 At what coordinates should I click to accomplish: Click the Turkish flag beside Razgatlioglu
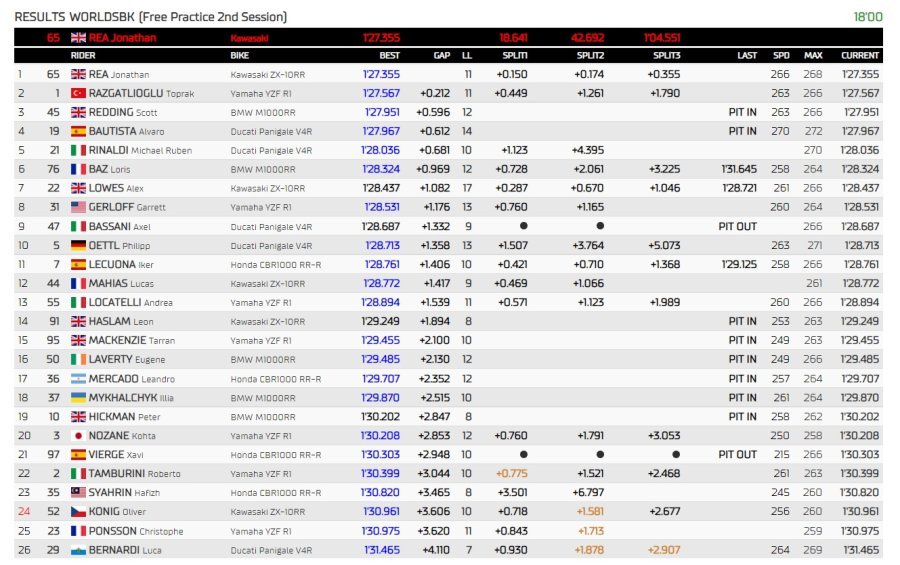tap(78, 93)
